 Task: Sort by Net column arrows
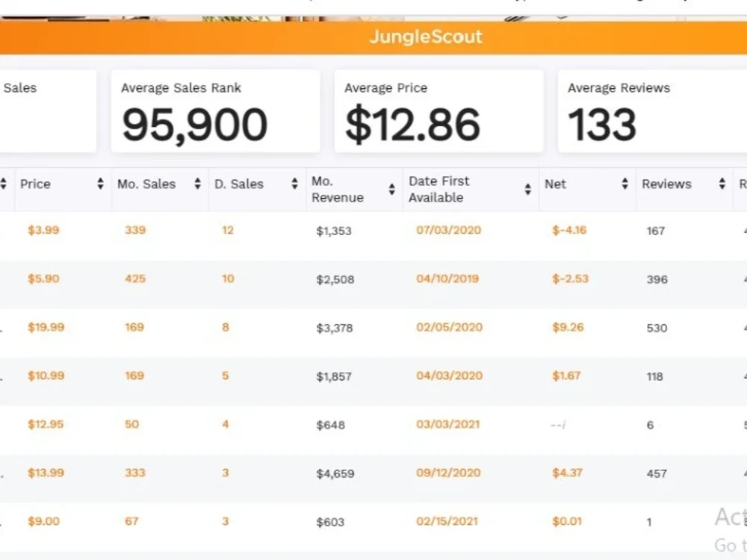pos(624,184)
